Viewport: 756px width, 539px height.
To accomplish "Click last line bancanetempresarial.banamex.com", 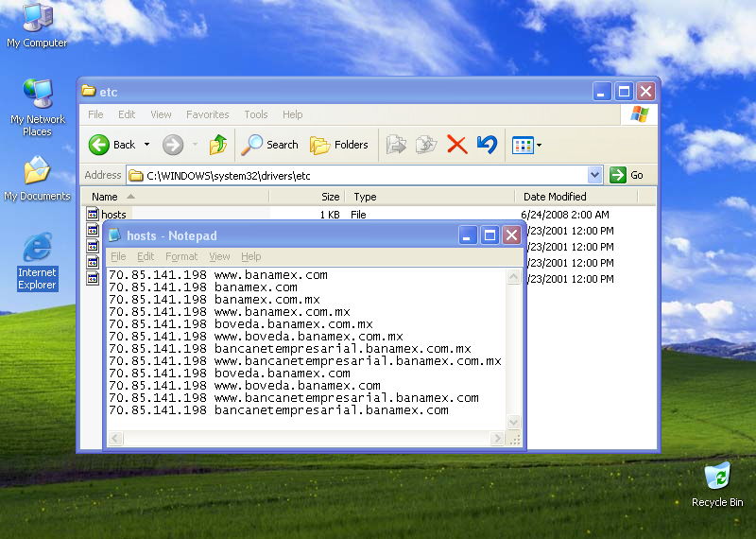I will pyautogui.click(x=279, y=410).
